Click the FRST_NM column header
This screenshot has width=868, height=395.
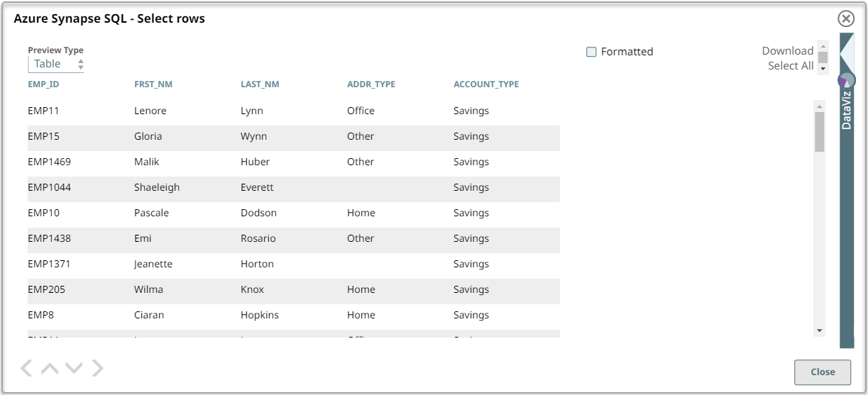(153, 84)
